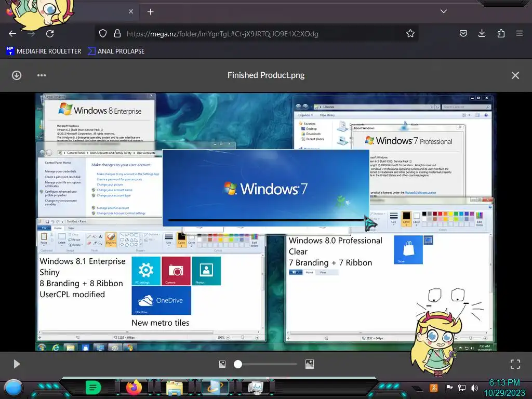Open the Firefox application menu
This screenshot has height=399, width=532.
pos(520,33)
